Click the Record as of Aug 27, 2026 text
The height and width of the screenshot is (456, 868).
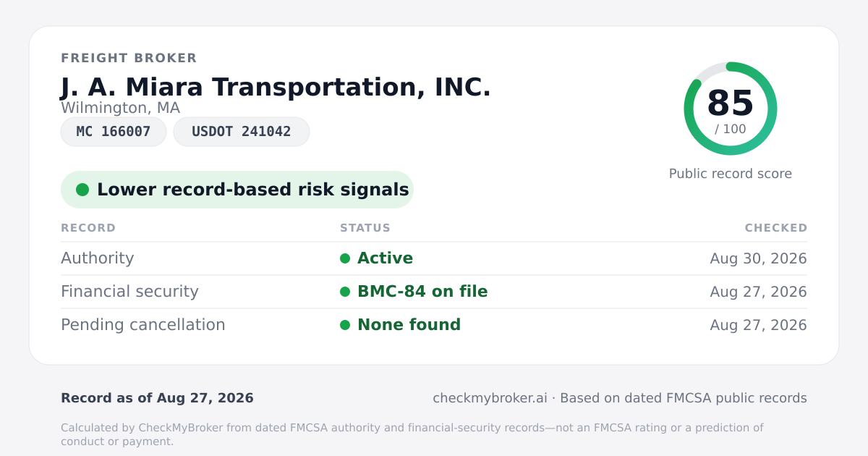coord(157,398)
